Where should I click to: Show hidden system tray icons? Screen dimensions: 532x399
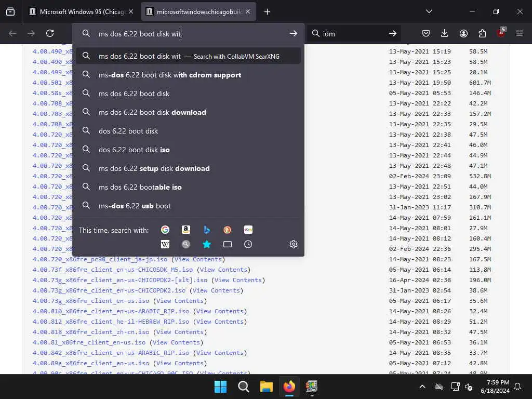point(422,387)
